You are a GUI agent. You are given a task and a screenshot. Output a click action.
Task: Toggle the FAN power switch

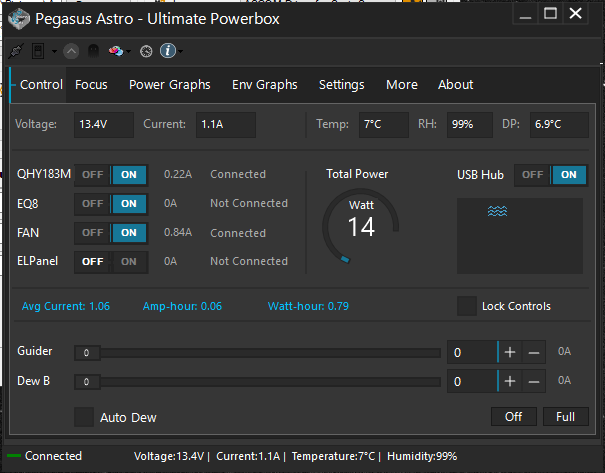tap(111, 233)
